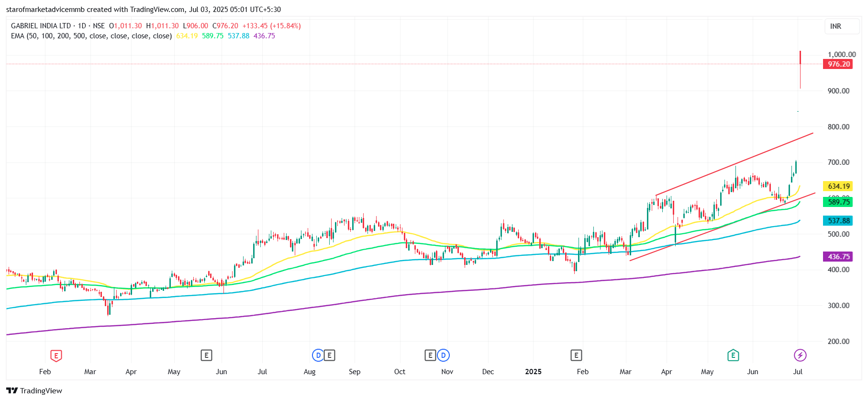
Task: Select the low value L906.00
Action: point(196,26)
